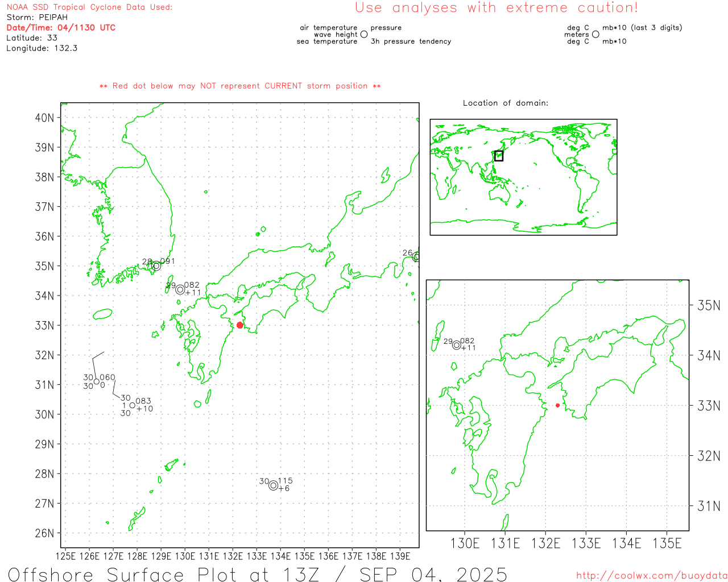The width and height of the screenshot is (728, 582).
Task: Click '40N' latitude label on main map
Action: 44,118
